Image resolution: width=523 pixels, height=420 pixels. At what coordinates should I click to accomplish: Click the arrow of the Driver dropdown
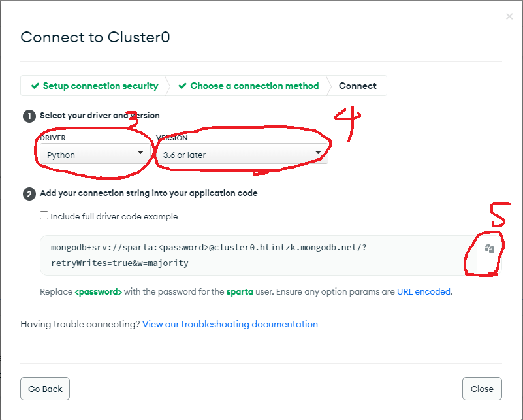click(x=140, y=152)
